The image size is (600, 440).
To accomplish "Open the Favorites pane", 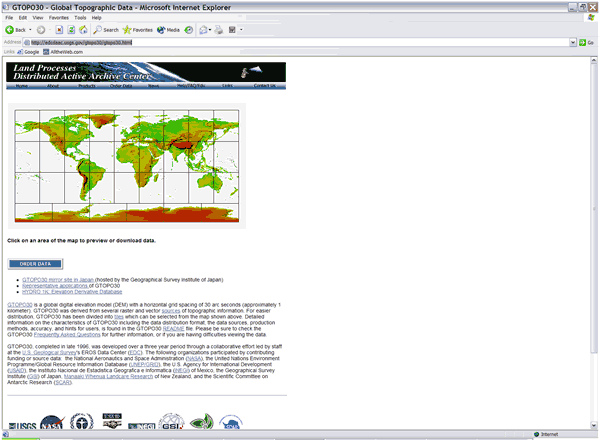I will [138, 30].
